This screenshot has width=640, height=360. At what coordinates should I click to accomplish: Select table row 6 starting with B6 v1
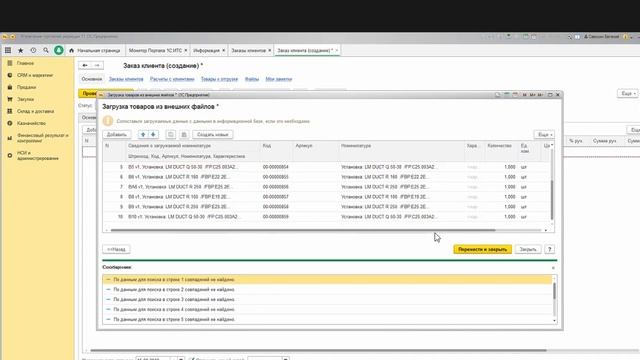[327, 177]
